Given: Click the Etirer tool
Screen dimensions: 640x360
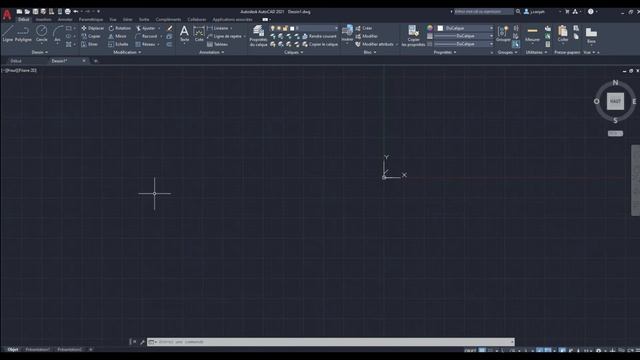Looking at the screenshot, I should pos(90,44).
